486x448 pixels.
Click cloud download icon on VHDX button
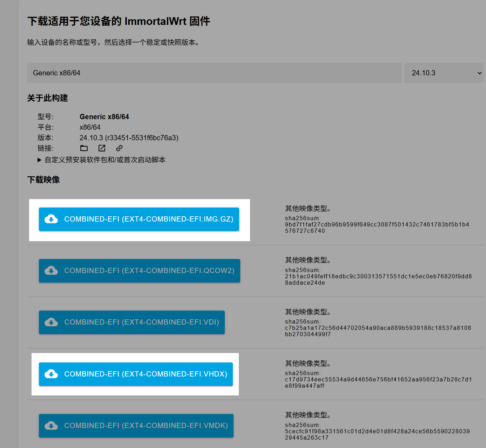point(51,374)
